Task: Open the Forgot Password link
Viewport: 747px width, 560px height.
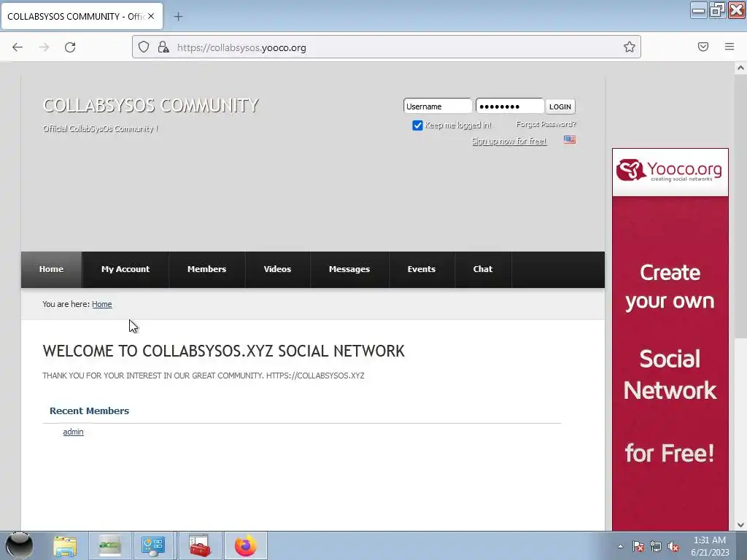Action: (546, 124)
